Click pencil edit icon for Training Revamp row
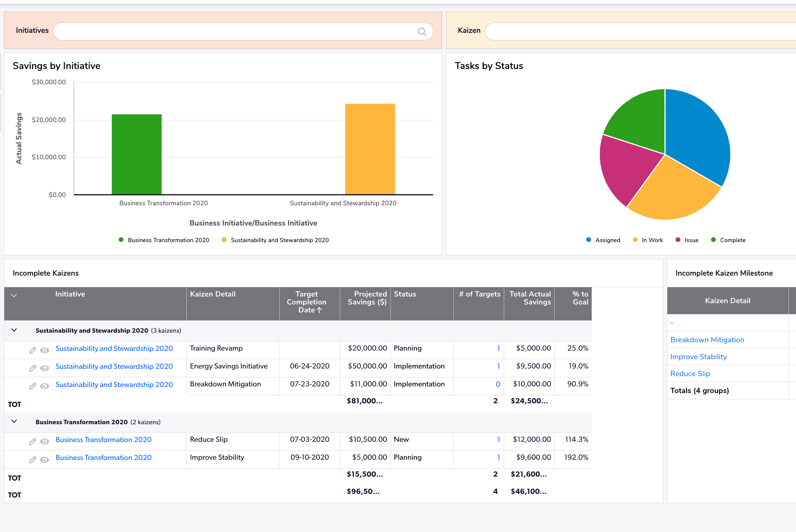Screen dimensions: 796x532 click(33, 350)
